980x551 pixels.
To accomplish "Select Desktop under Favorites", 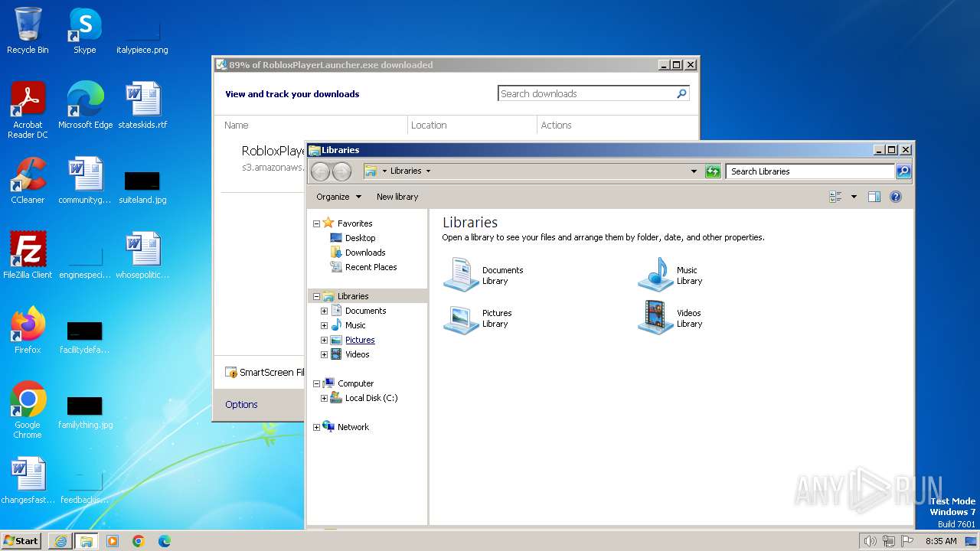I will (x=361, y=238).
